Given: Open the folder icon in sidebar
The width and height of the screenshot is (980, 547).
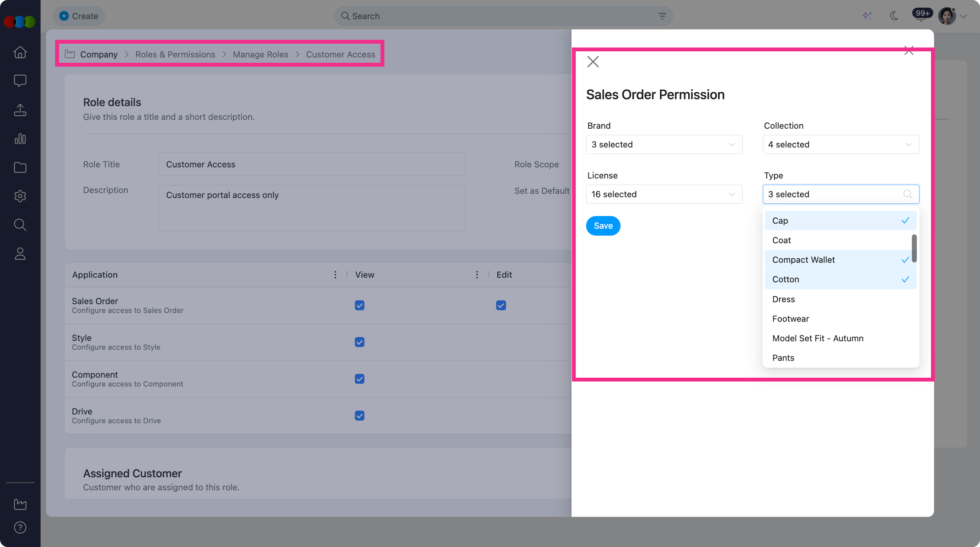Looking at the screenshot, I should 20,167.
